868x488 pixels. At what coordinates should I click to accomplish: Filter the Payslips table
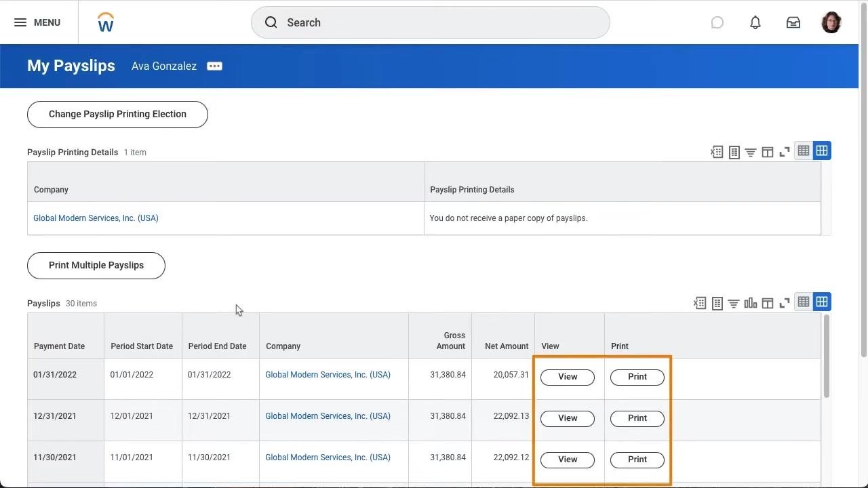(734, 303)
